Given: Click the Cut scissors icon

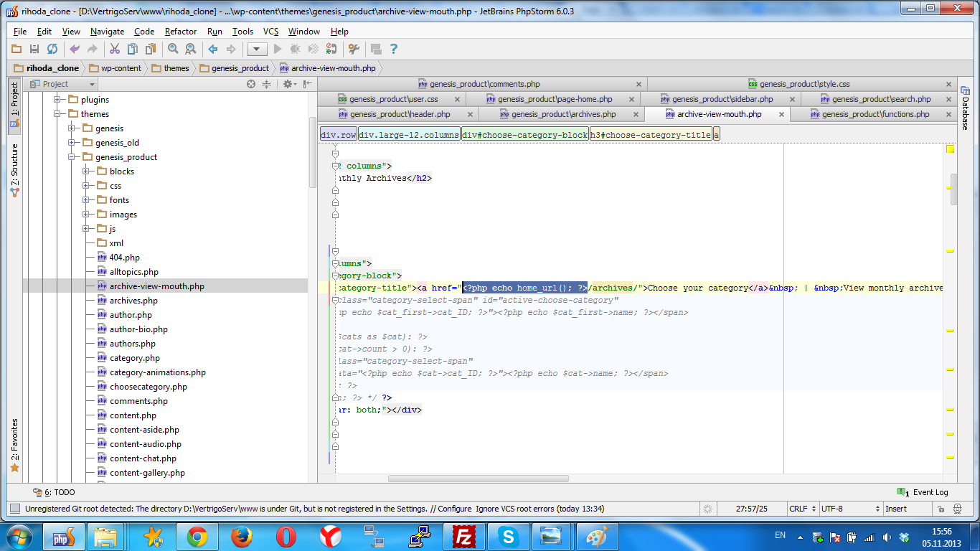Looking at the screenshot, I should coord(114,49).
